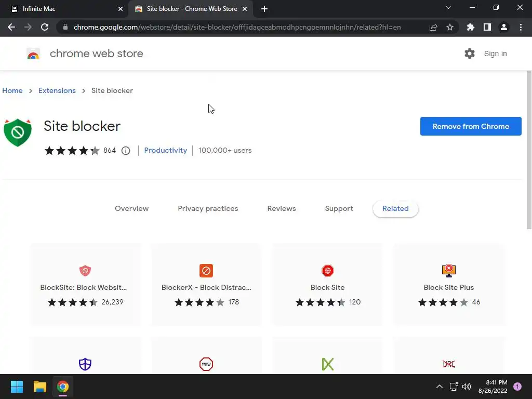The height and width of the screenshot is (399, 532).
Task: Click the Site blocker heading
Action: point(82,126)
